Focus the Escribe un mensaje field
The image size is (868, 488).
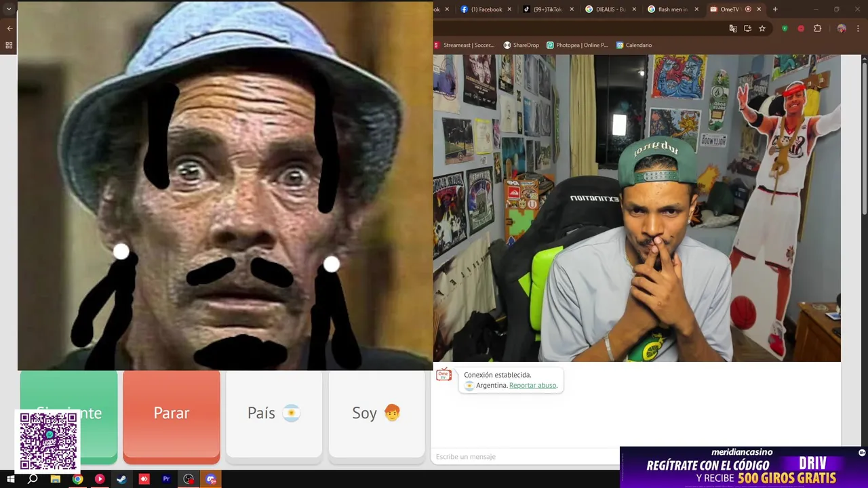526,457
